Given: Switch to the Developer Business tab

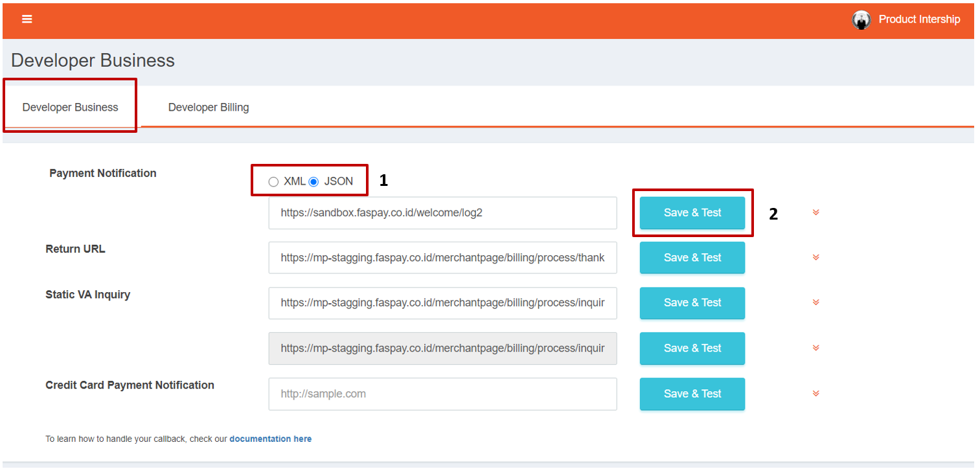Looking at the screenshot, I should pyautogui.click(x=70, y=108).
